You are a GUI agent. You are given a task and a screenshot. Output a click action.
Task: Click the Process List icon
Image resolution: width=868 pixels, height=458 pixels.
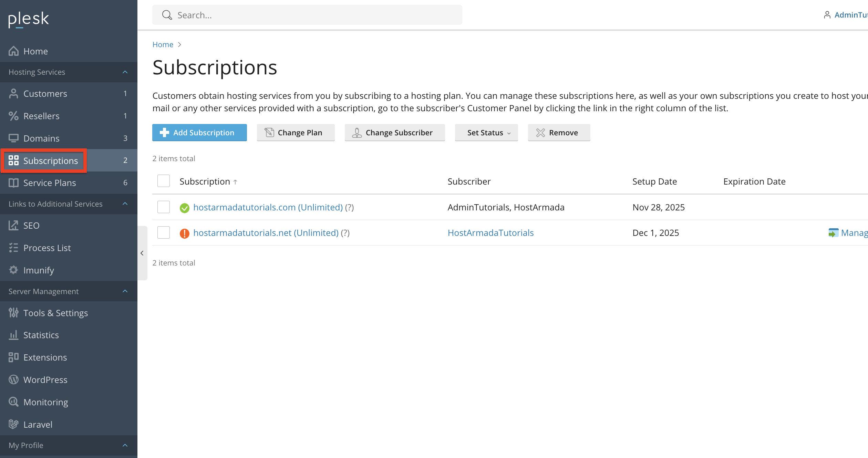point(13,248)
